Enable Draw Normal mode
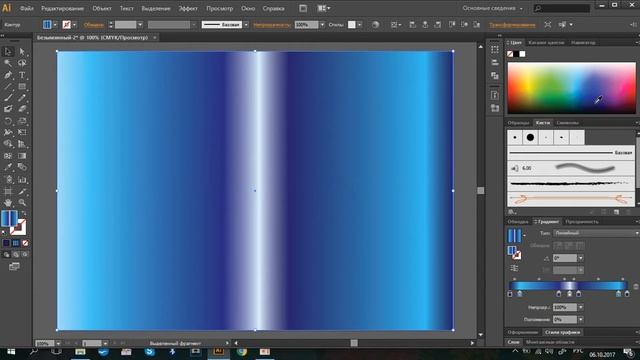Viewport: 640px width, 360px height. [6, 254]
